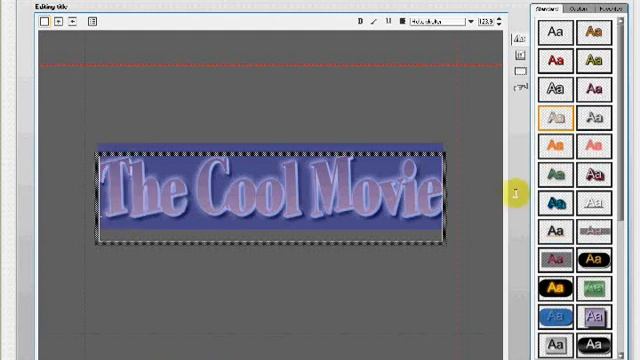
Task: Toggle italic text formatting
Action: click(374, 21)
